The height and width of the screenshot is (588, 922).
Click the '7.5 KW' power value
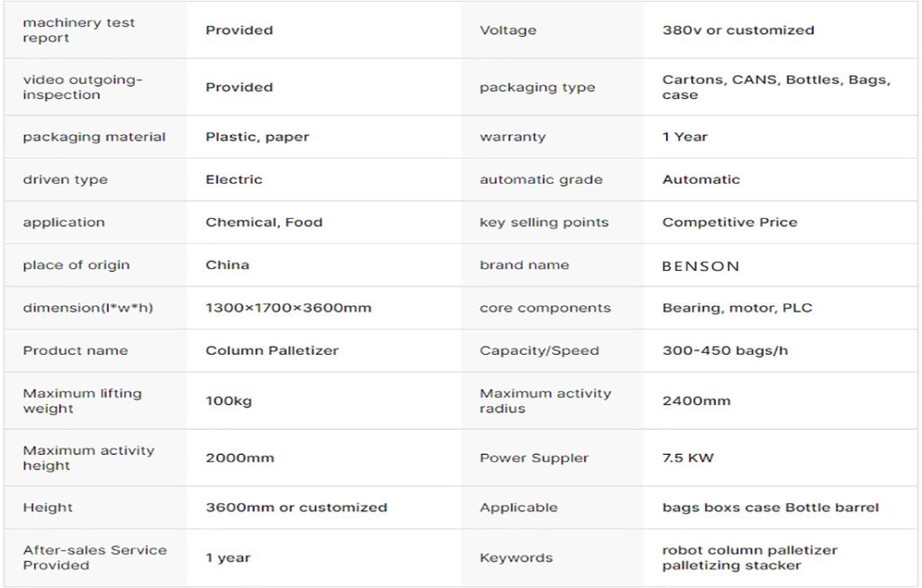[x=688, y=457]
